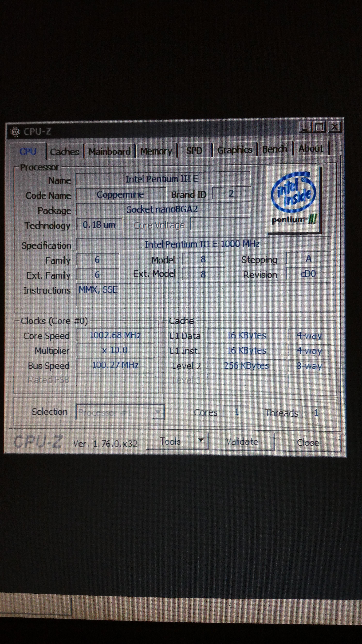Open the Mainboard tab
Screen dimensions: 362x644
pos(109,151)
